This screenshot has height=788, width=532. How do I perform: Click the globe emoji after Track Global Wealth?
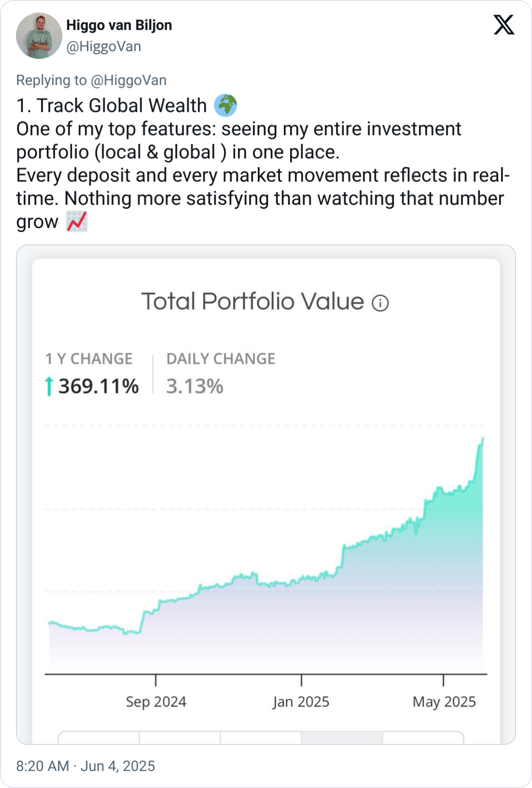[225, 105]
